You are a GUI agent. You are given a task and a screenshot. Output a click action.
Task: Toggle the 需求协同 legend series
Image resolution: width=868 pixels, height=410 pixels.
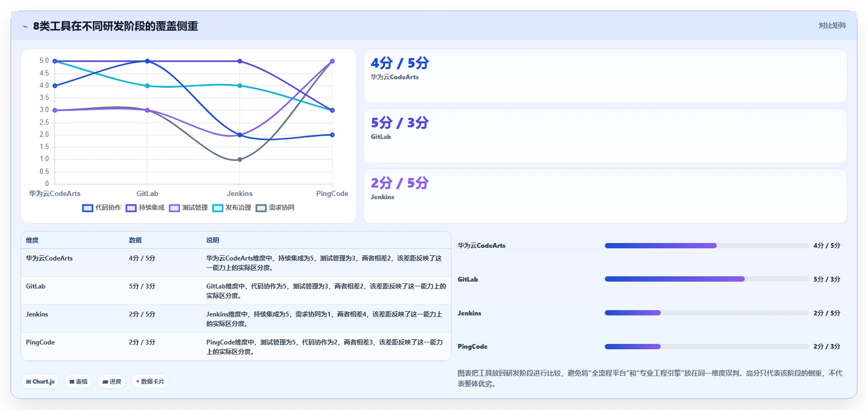(x=275, y=208)
